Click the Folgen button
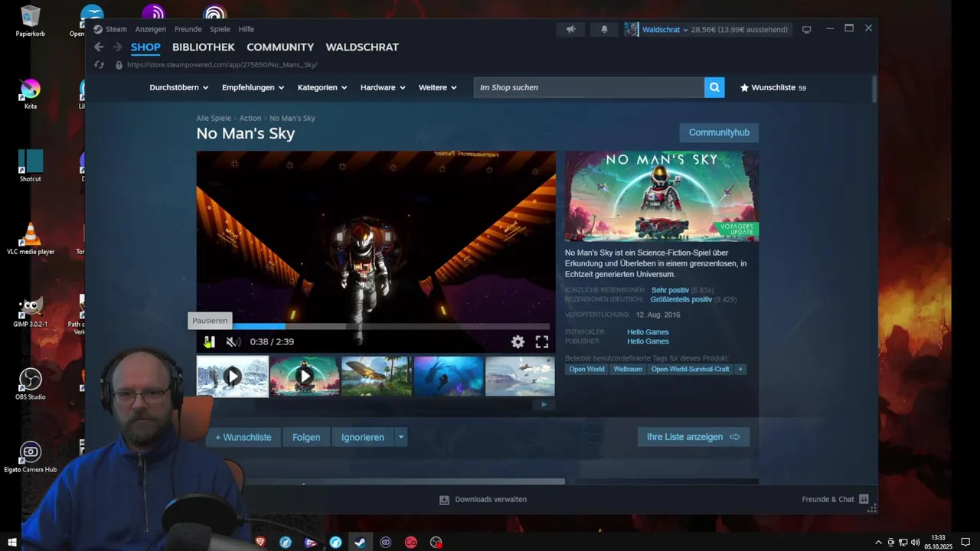Image resolution: width=980 pixels, height=551 pixels. 306,437
